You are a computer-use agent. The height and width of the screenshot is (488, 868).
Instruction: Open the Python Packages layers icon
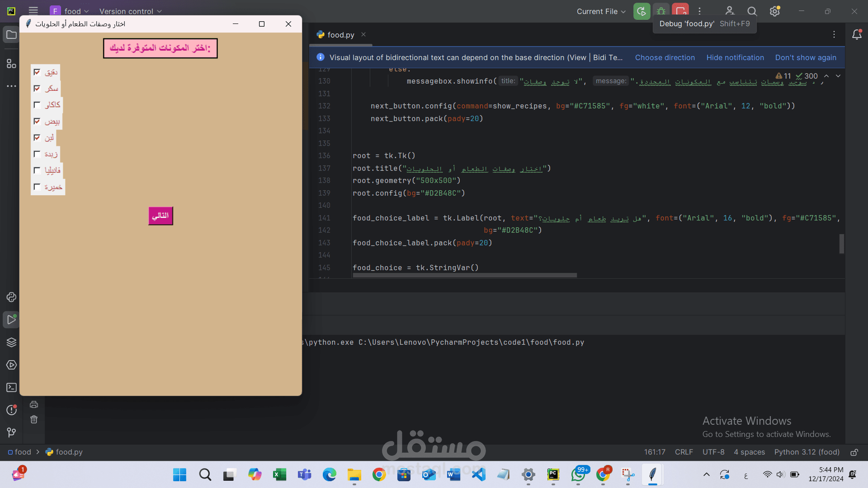click(11, 342)
